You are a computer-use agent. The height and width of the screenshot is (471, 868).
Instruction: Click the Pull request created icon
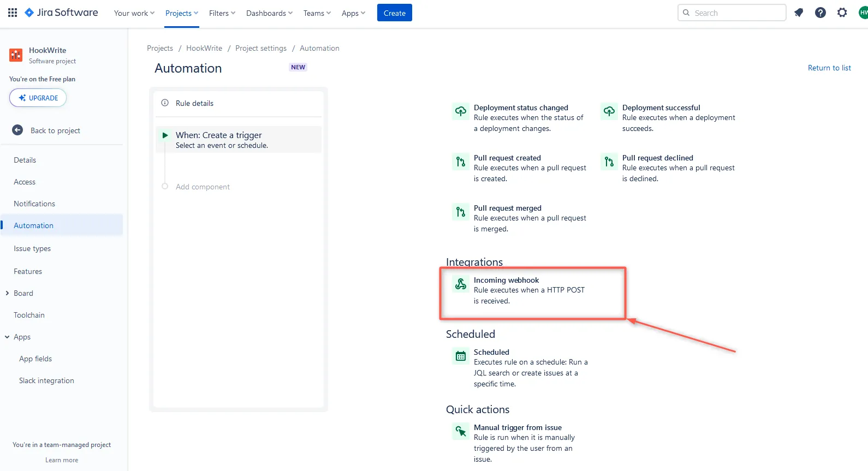click(x=461, y=162)
